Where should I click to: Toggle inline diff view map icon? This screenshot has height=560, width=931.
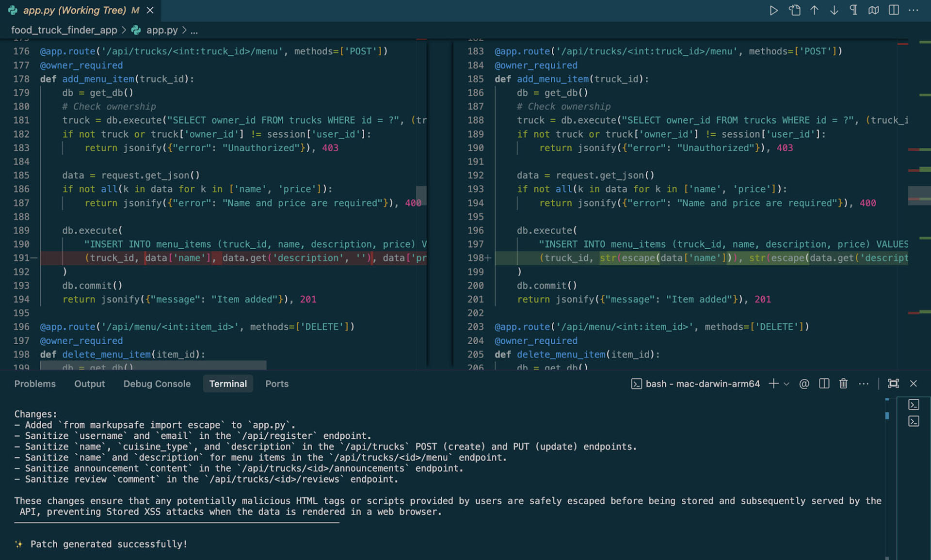click(x=873, y=10)
